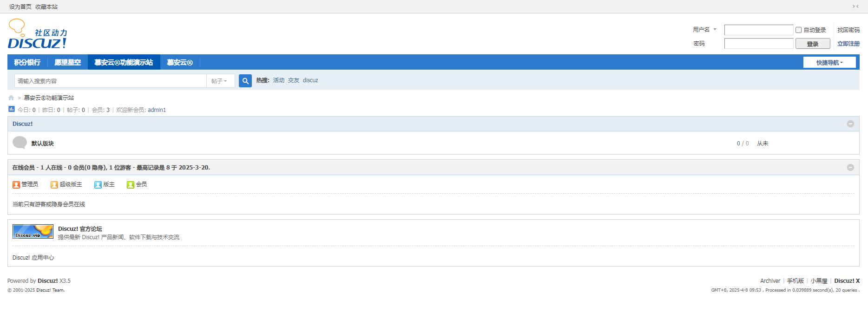
Task: Click the blue search magnifier button
Action: pos(245,81)
